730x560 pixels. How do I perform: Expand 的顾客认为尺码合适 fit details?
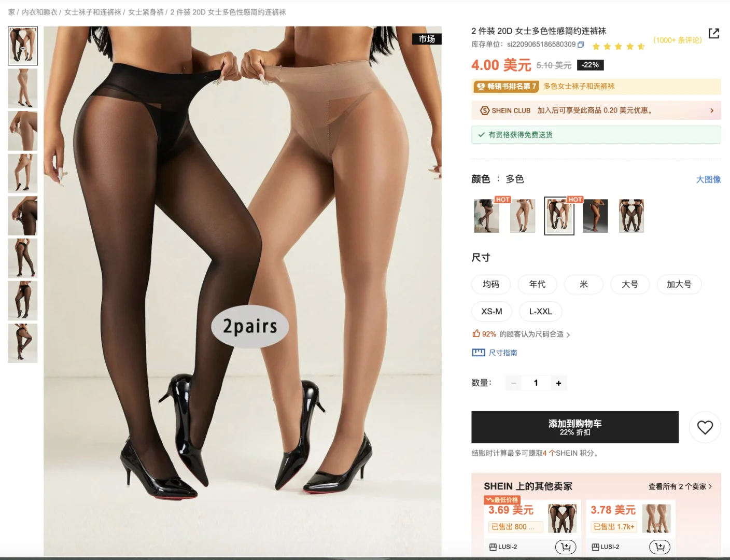535,334
